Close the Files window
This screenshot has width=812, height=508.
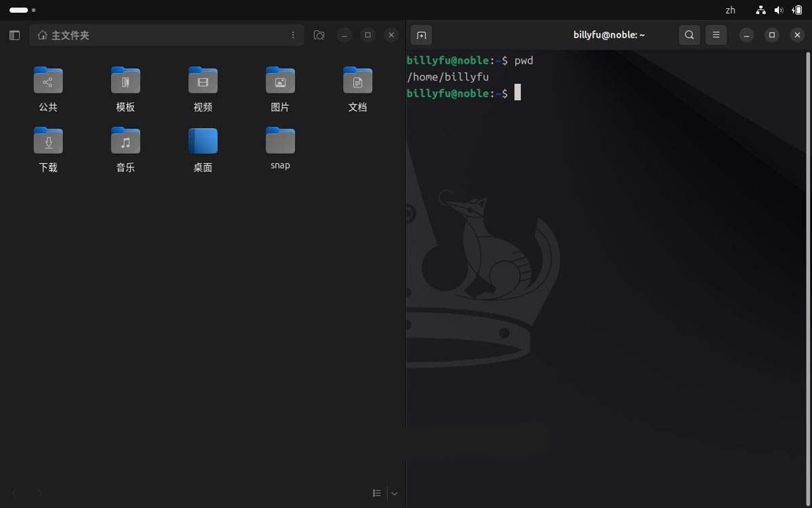[x=391, y=35]
